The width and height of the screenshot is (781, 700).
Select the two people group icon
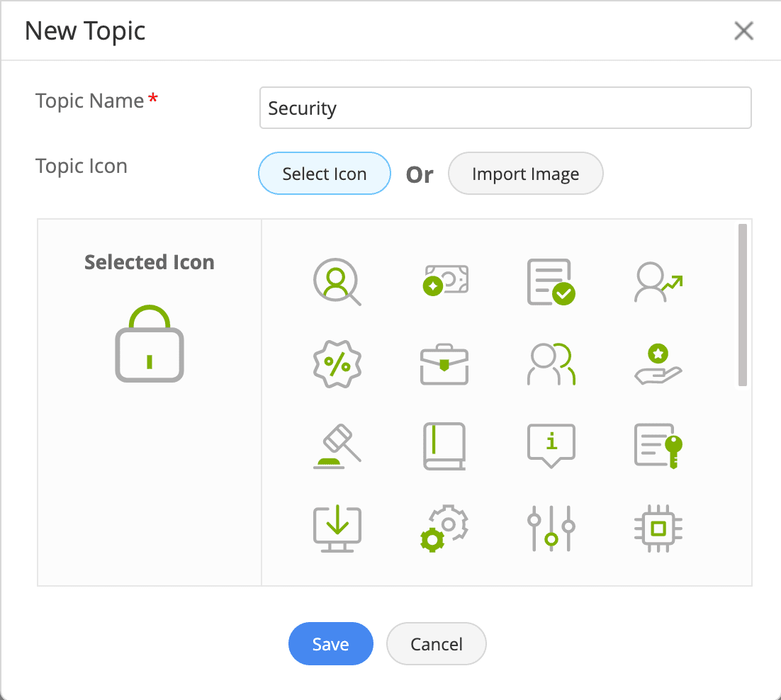coord(551,363)
